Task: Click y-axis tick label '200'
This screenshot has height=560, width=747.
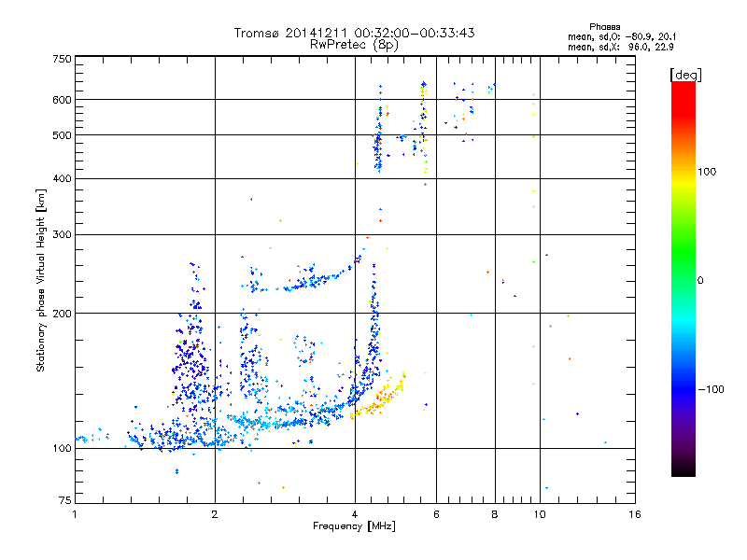Action: (63, 314)
